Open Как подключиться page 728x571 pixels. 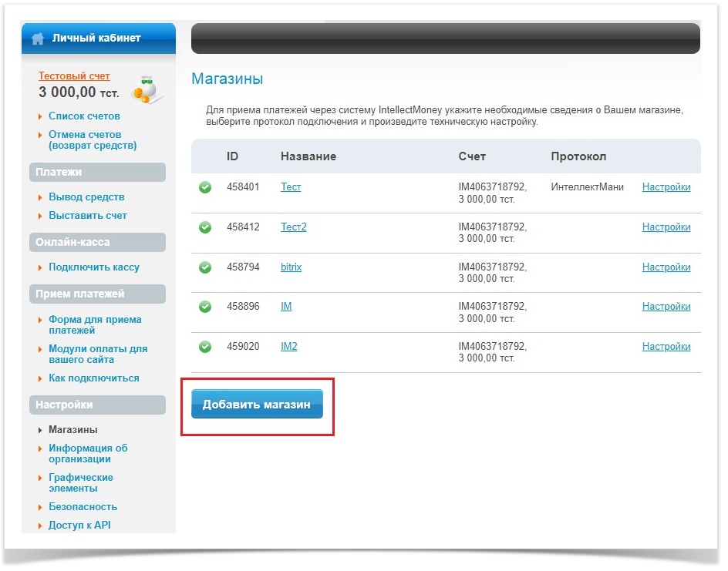(94, 378)
